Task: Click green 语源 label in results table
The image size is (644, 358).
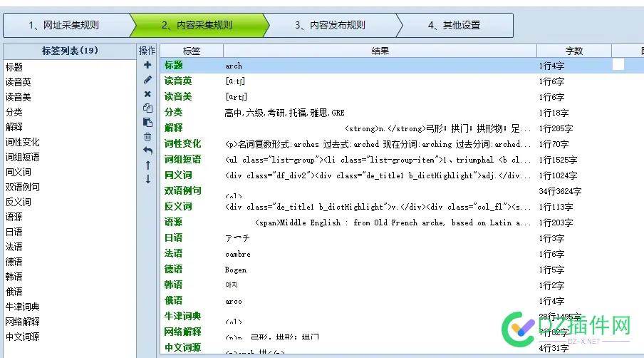Action: point(173,223)
